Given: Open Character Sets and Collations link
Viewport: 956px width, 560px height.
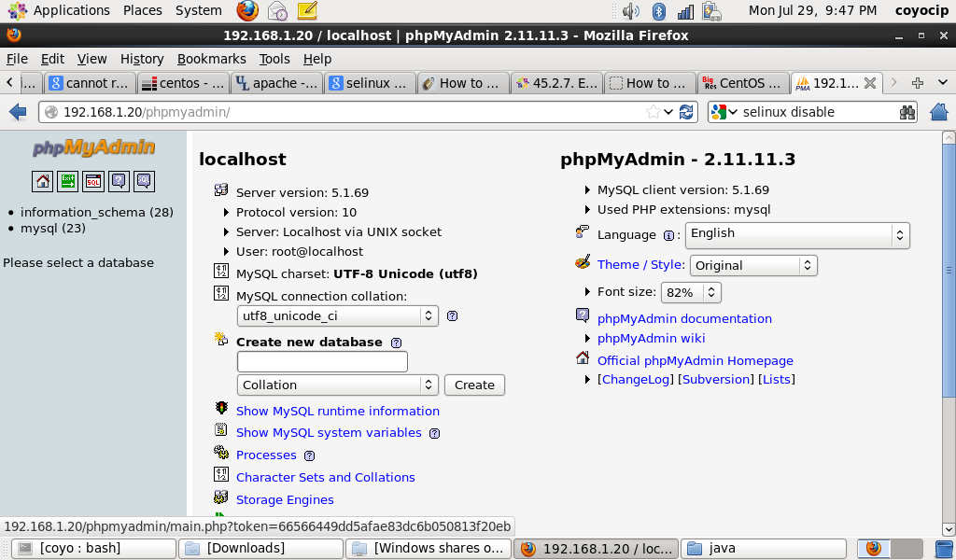Looking at the screenshot, I should pyautogui.click(x=326, y=478).
